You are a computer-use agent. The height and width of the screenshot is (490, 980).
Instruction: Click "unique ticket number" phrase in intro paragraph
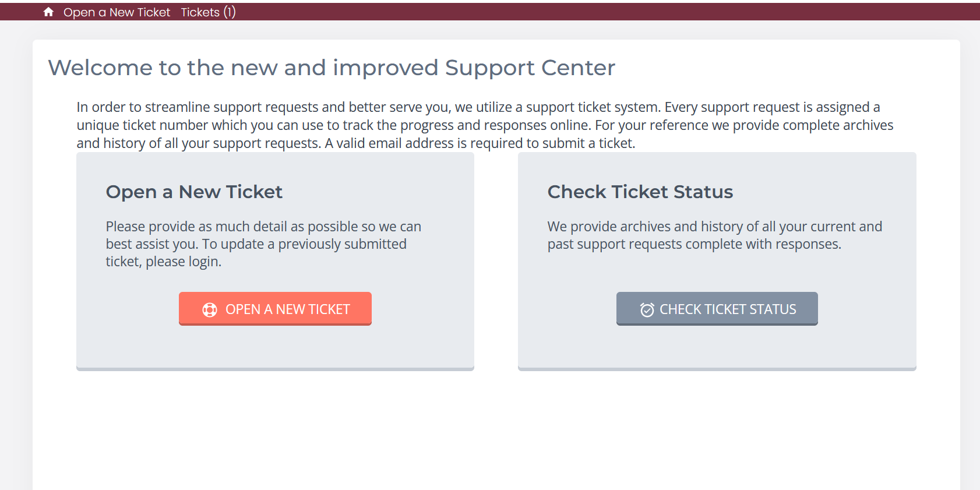pyautogui.click(x=142, y=125)
